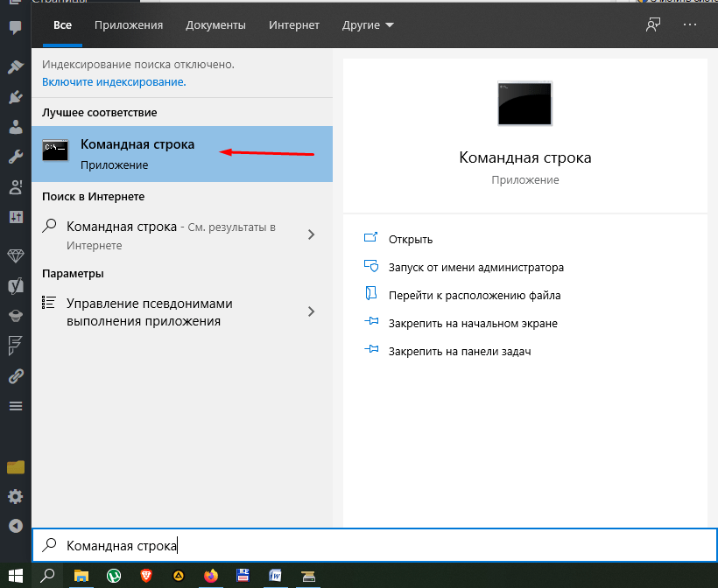Click the feedback icon in search header
Screen dimensions: 718x588
click(x=652, y=25)
